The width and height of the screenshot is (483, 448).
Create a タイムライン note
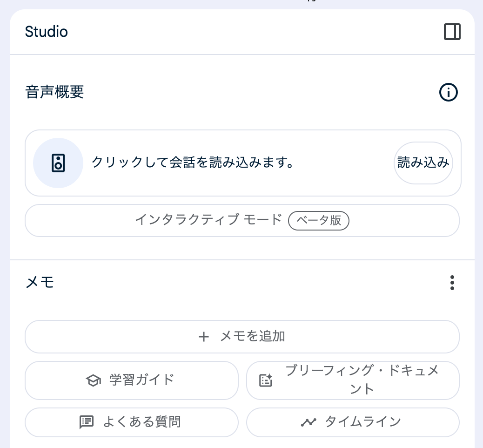pos(362,422)
